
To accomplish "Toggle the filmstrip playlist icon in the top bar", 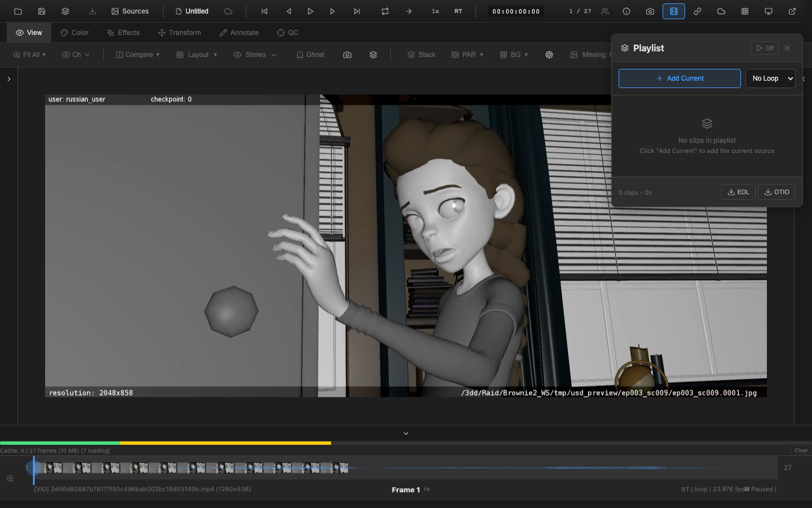I will [674, 11].
